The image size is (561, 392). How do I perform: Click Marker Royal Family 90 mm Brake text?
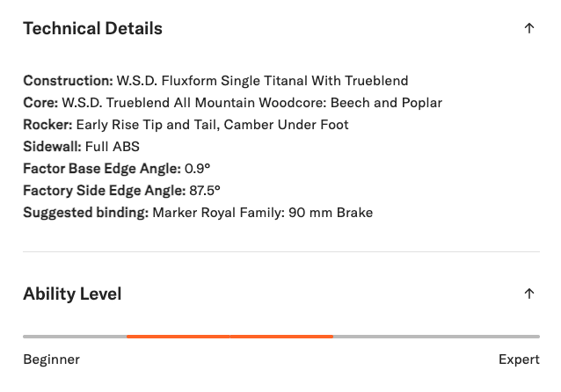pyautogui.click(x=262, y=213)
